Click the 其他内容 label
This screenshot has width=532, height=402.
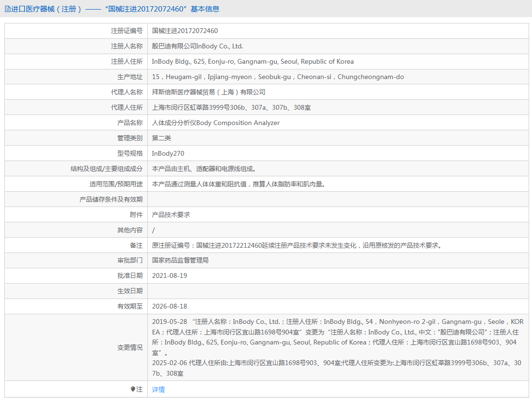(130, 230)
